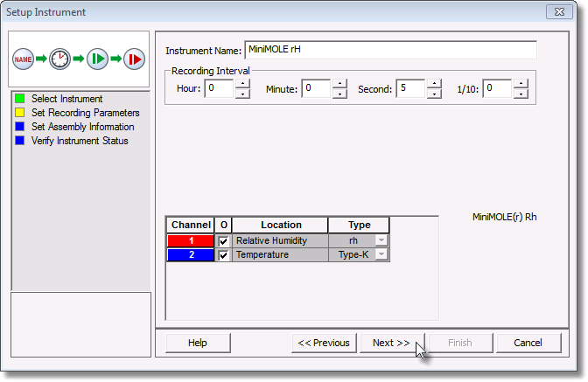Click the Finish button
The width and height of the screenshot is (588, 382).
(460, 343)
